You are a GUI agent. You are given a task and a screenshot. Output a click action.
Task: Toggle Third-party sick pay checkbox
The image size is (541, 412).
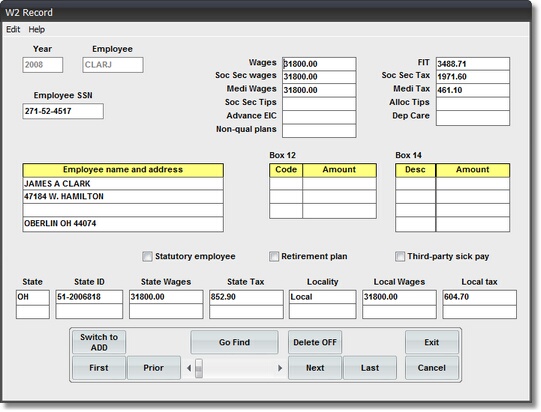click(400, 256)
